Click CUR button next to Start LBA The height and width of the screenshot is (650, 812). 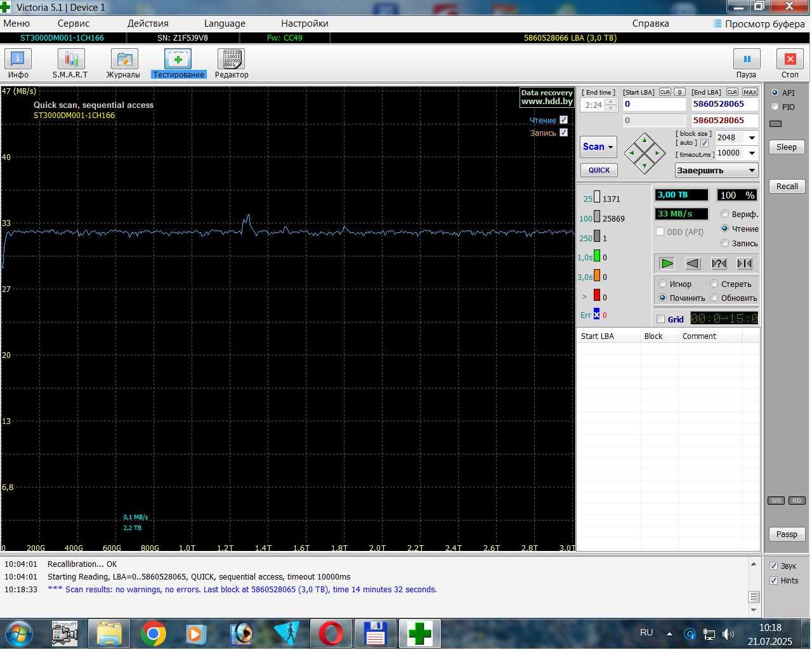click(x=665, y=92)
